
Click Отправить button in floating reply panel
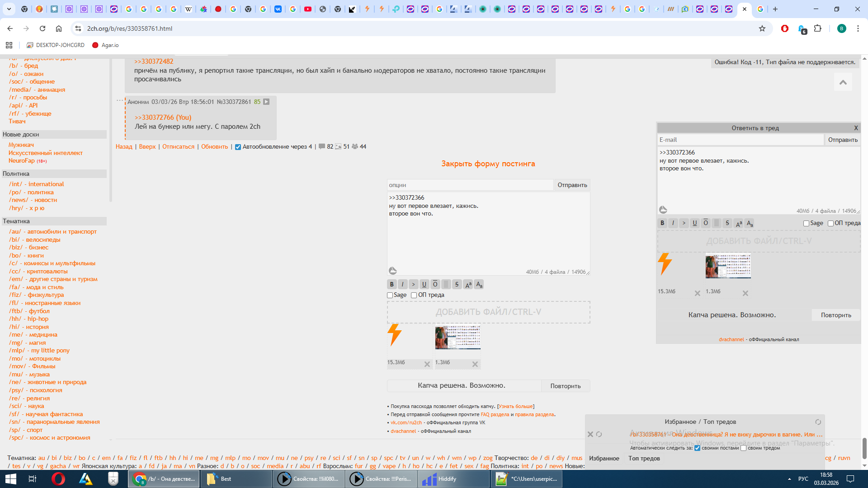(x=843, y=140)
